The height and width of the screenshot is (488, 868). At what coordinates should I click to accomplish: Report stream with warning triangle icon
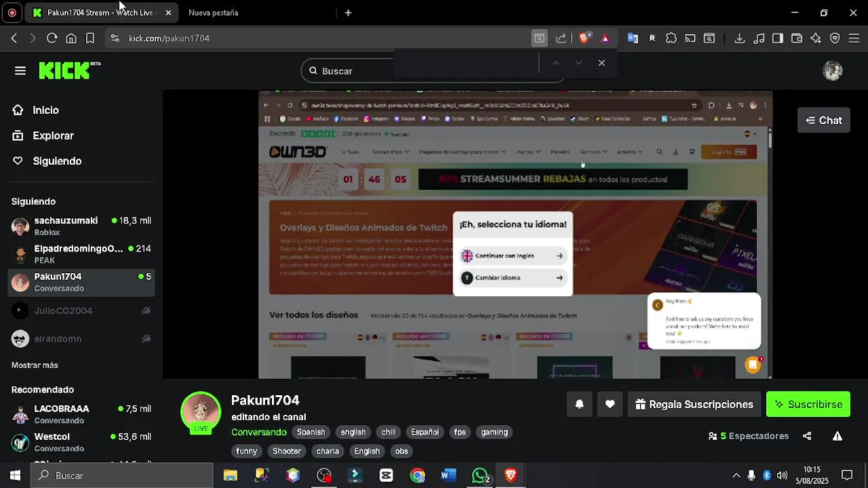pyautogui.click(x=837, y=436)
